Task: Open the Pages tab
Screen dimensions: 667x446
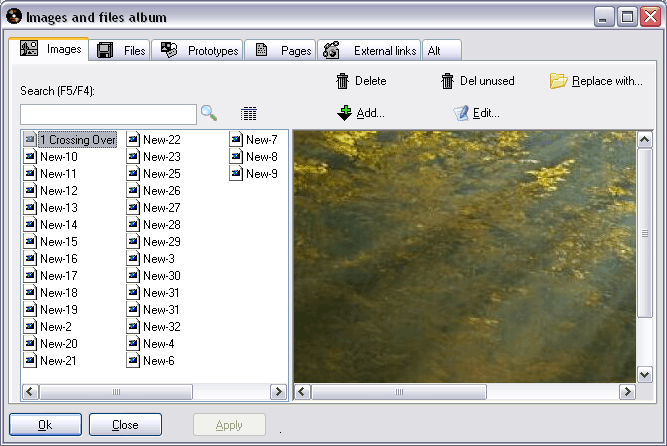Action: click(282, 50)
